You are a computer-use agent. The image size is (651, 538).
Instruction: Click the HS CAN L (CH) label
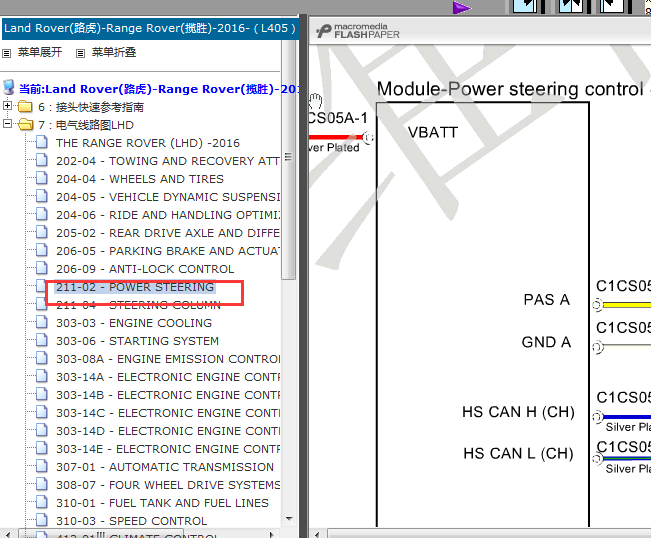(x=518, y=453)
